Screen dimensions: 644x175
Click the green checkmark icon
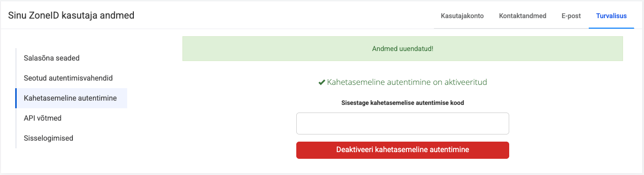(322, 82)
